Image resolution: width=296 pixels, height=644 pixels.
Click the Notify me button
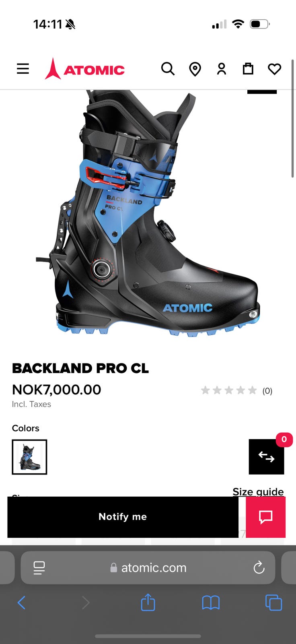point(123,517)
